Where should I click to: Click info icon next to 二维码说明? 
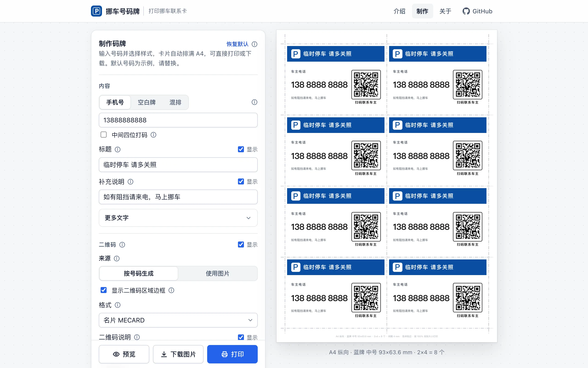point(137,337)
